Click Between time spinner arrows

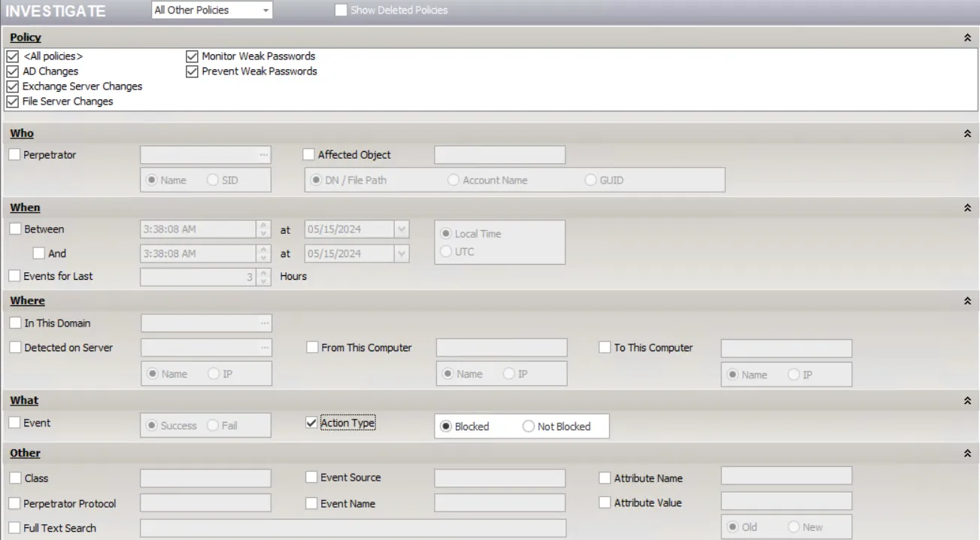click(264, 229)
